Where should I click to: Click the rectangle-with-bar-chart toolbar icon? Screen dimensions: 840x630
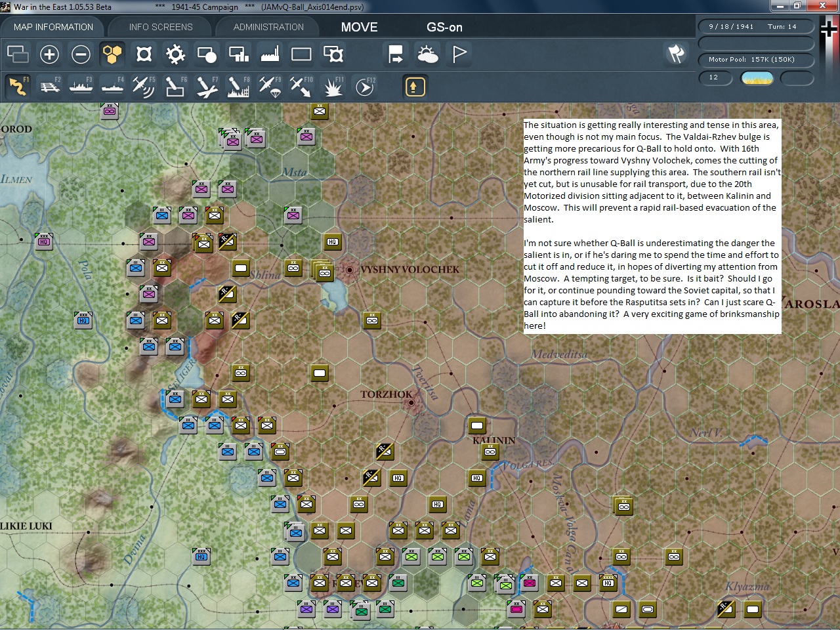click(x=238, y=54)
